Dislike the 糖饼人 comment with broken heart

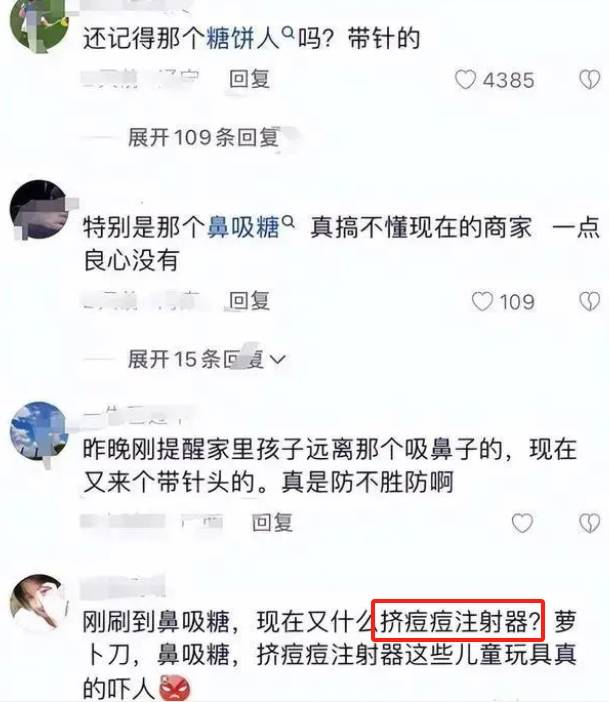click(x=589, y=80)
